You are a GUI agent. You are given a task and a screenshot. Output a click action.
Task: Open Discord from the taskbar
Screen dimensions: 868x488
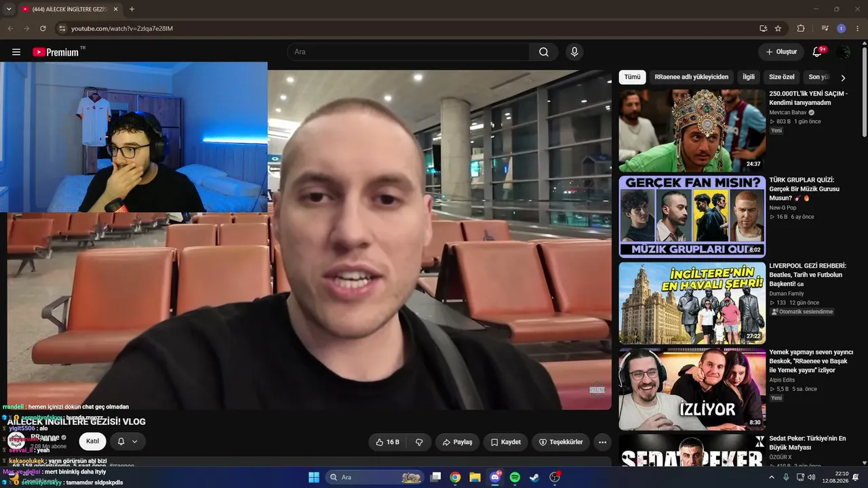click(495, 477)
